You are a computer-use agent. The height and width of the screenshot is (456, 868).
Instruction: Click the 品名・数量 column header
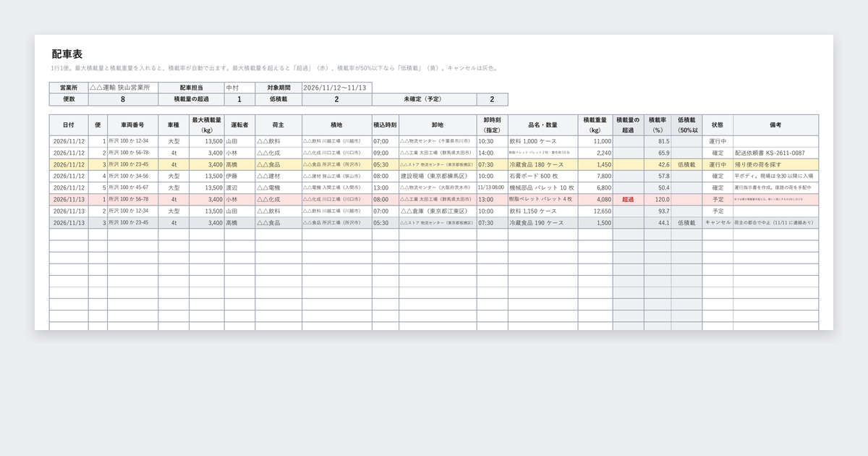[542, 125]
